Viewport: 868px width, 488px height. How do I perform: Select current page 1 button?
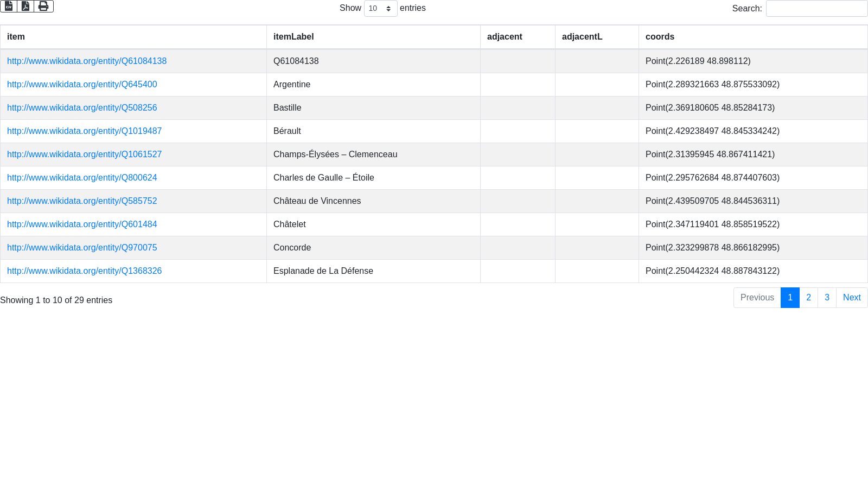(x=790, y=298)
